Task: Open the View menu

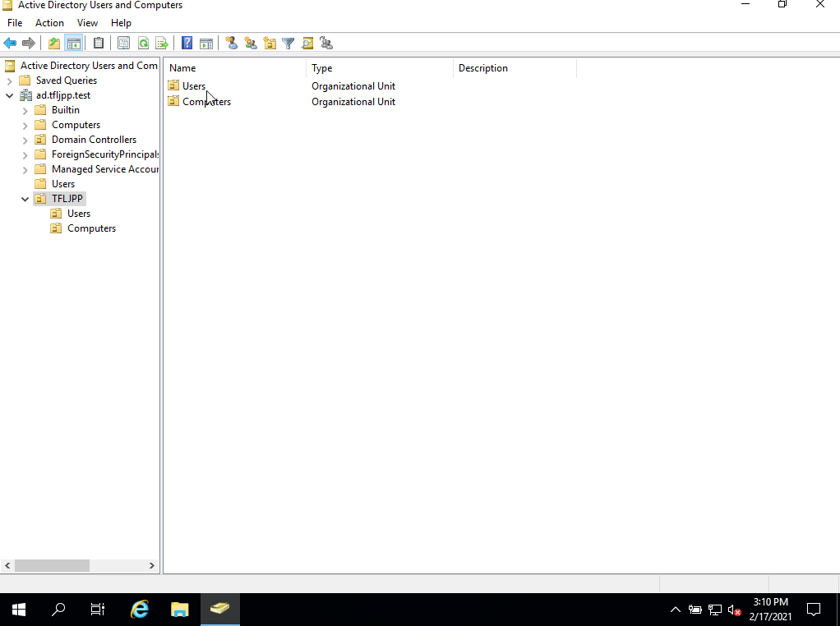Action: (87, 23)
